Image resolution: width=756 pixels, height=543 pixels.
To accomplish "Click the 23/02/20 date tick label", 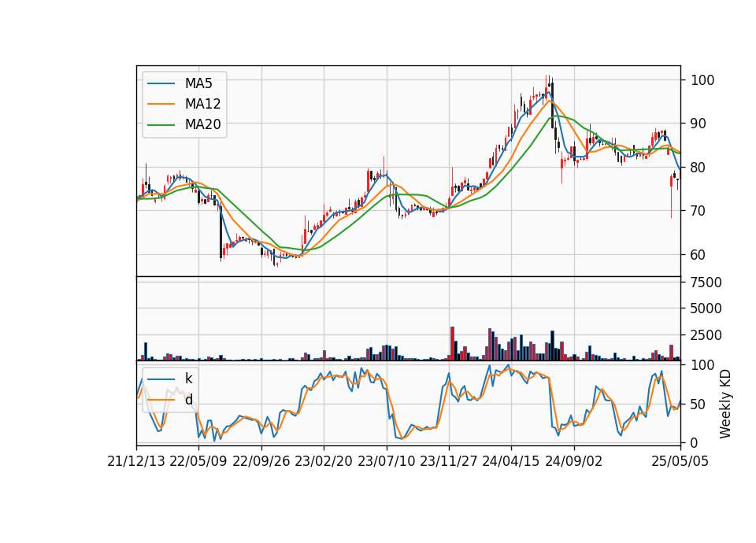I will 324,462.
